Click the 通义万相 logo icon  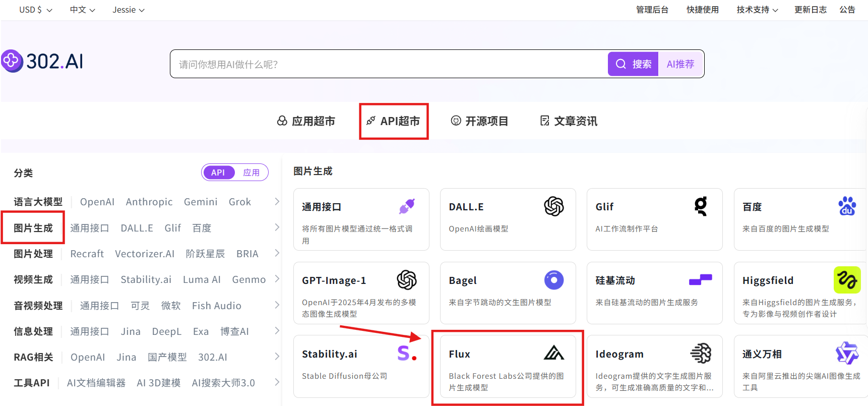click(847, 353)
